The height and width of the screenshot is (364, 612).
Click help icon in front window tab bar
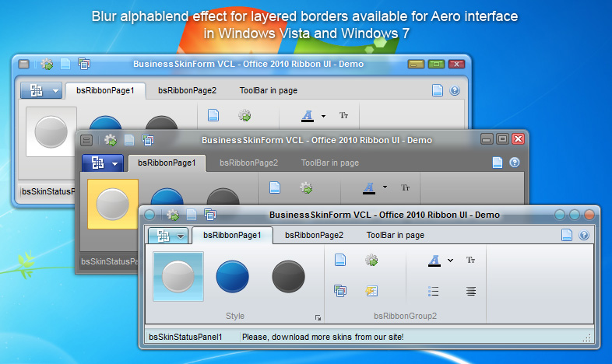pos(584,235)
